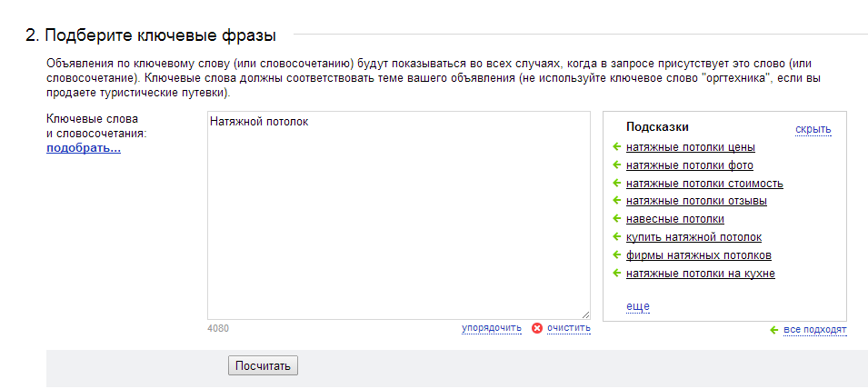Viewport: 868px width, 389px height.
Task: Open the подобрать... keyword picker
Action: click(84, 148)
